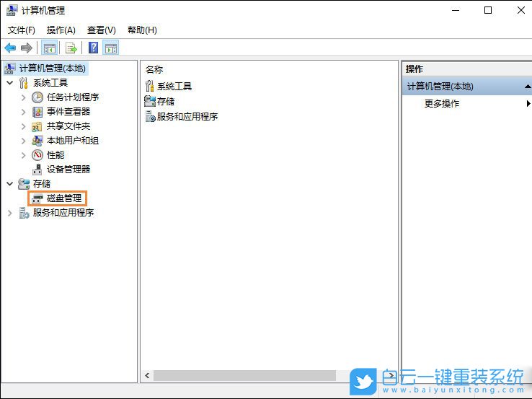Click 服务和应用程序 text in center list
Viewport: 532px width, 399px height.
(187, 116)
